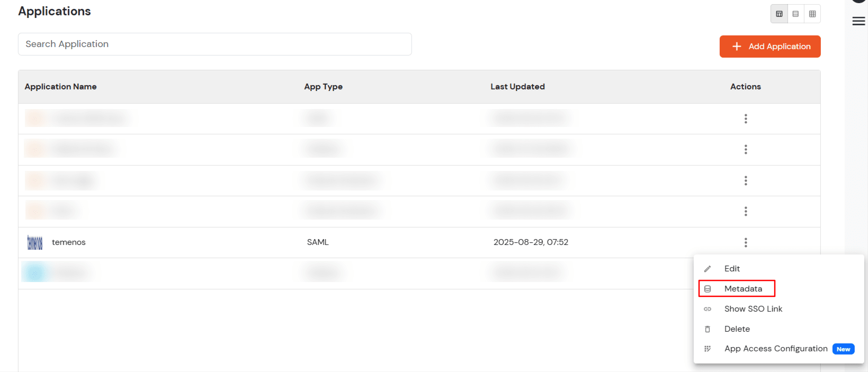Click the Applications page heading

[x=55, y=11]
